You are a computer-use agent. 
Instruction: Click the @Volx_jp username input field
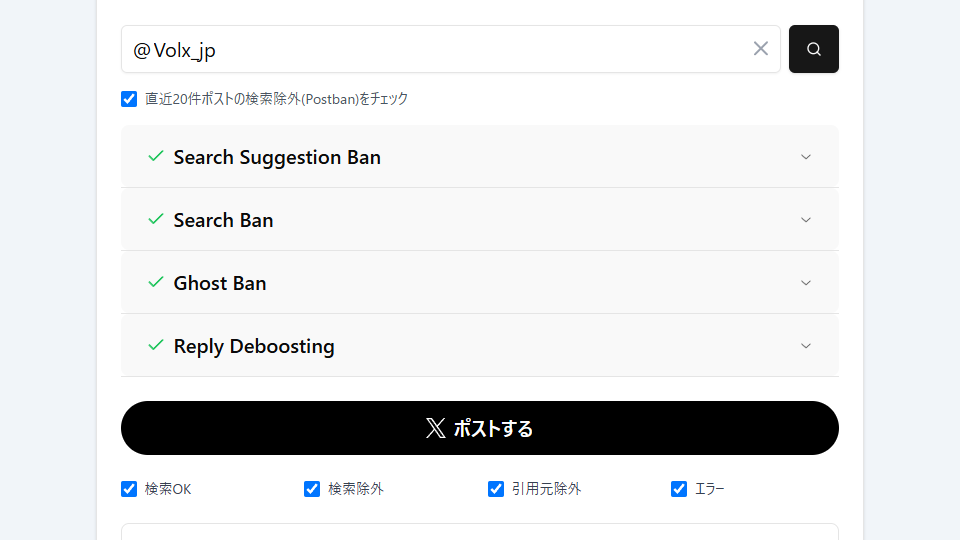[451, 49]
